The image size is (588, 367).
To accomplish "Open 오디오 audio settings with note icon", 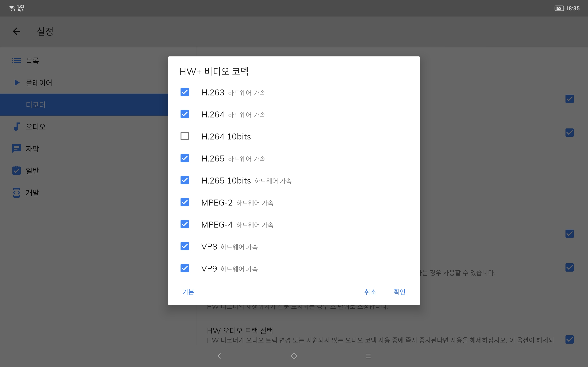I will 35,127.
